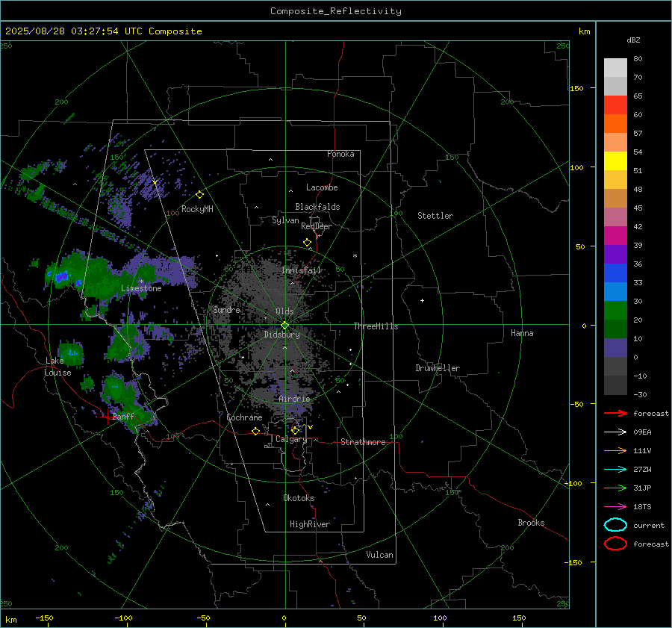Click the Calgary city label
The width and height of the screenshot is (672, 628).
[291, 439]
